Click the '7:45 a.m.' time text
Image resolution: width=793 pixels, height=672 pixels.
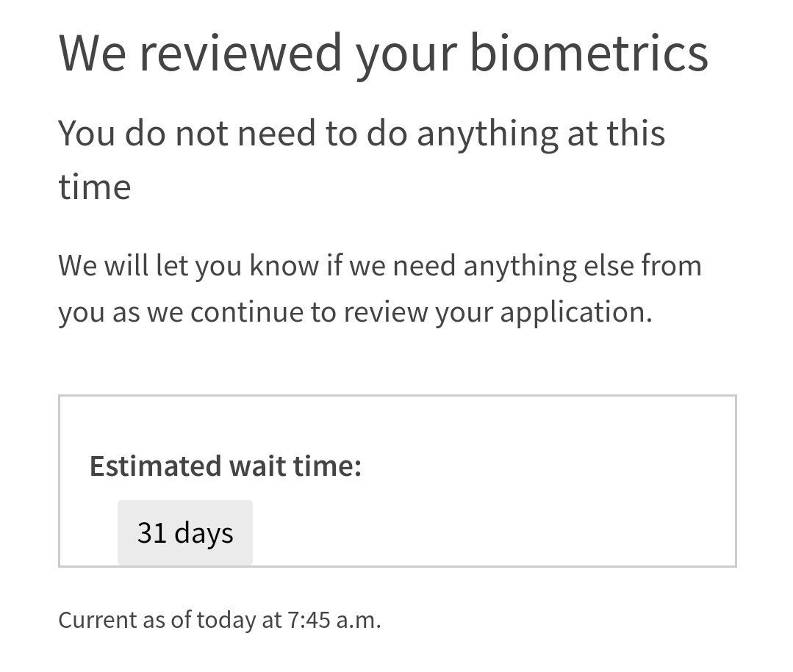pos(334,619)
